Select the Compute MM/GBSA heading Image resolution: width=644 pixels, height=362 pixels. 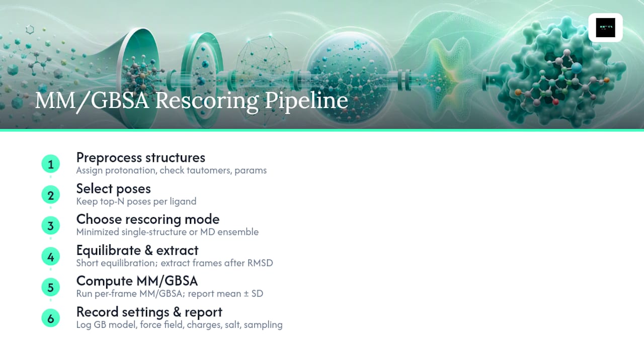(x=133, y=281)
